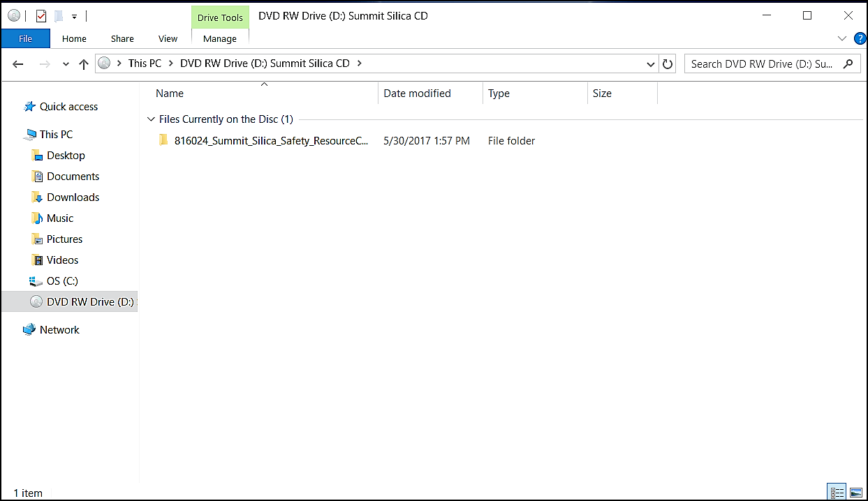Click the disc icon in the address bar
868x501 pixels.
point(105,63)
